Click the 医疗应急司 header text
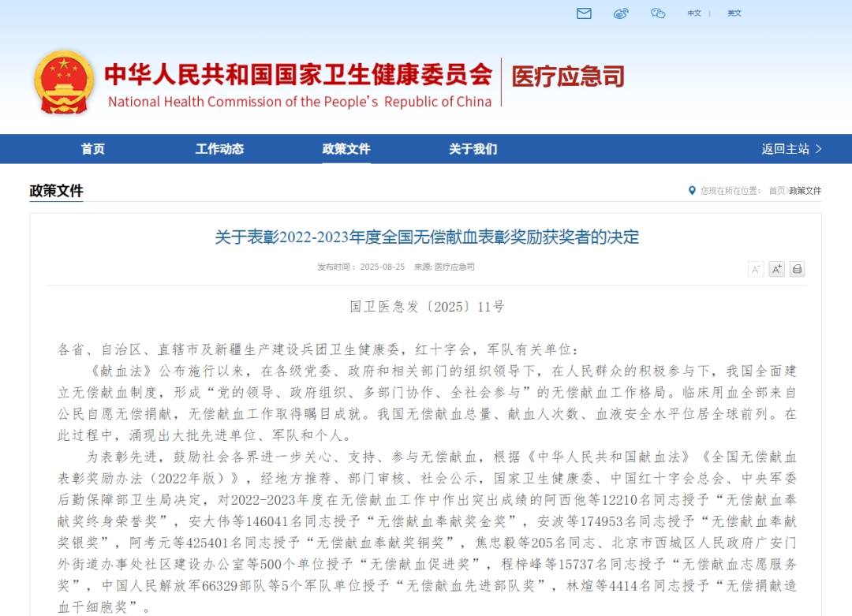 click(x=570, y=76)
